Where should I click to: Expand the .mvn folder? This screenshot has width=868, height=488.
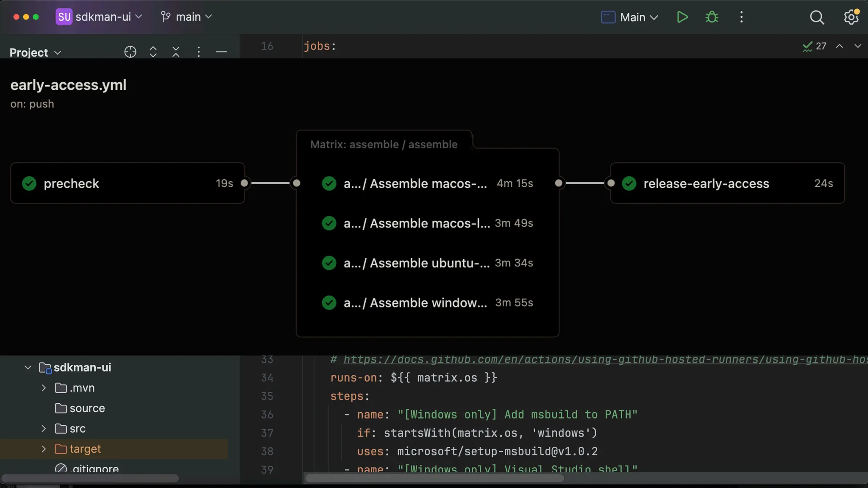[x=44, y=388]
